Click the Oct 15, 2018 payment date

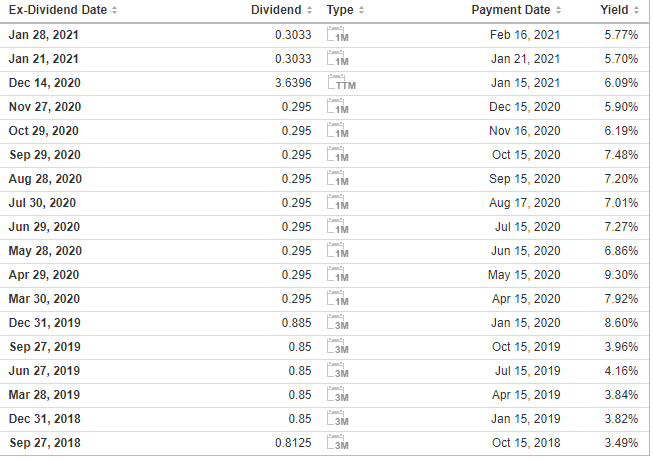526,443
